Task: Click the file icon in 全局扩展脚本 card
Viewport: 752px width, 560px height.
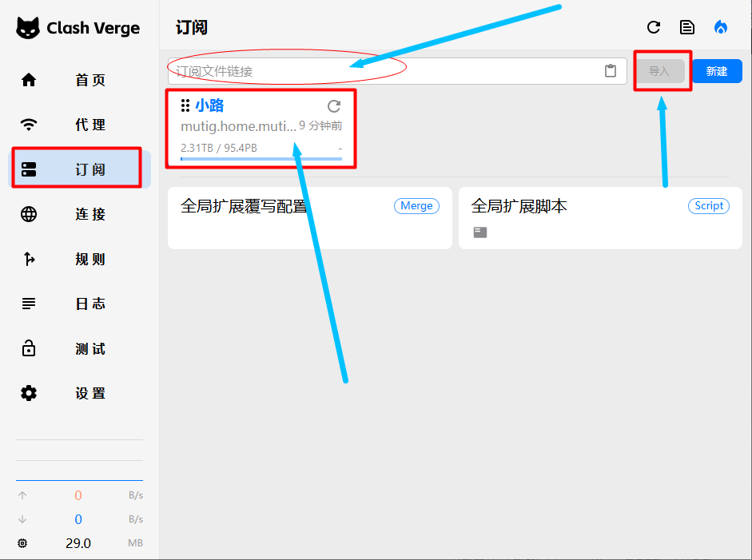Action: pos(479,232)
